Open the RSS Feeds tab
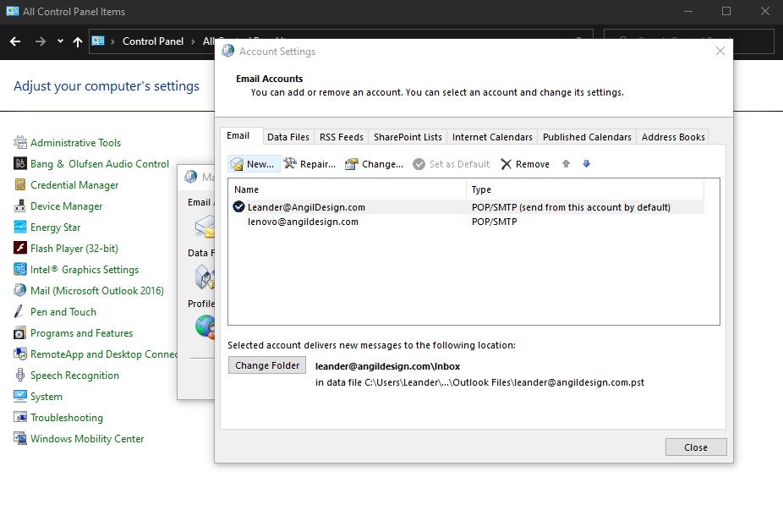This screenshot has height=532, width=783. [342, 137]
